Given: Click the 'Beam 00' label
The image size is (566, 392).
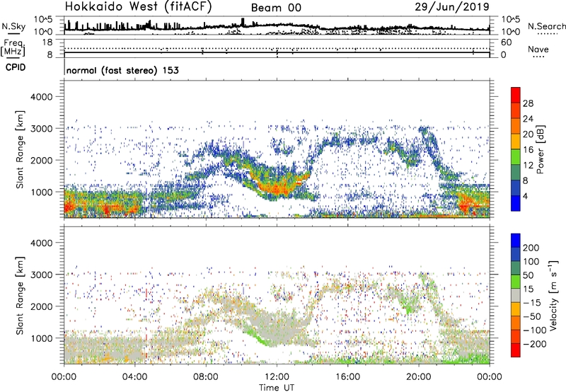Looking at the screenshot, I should [276, 8].
